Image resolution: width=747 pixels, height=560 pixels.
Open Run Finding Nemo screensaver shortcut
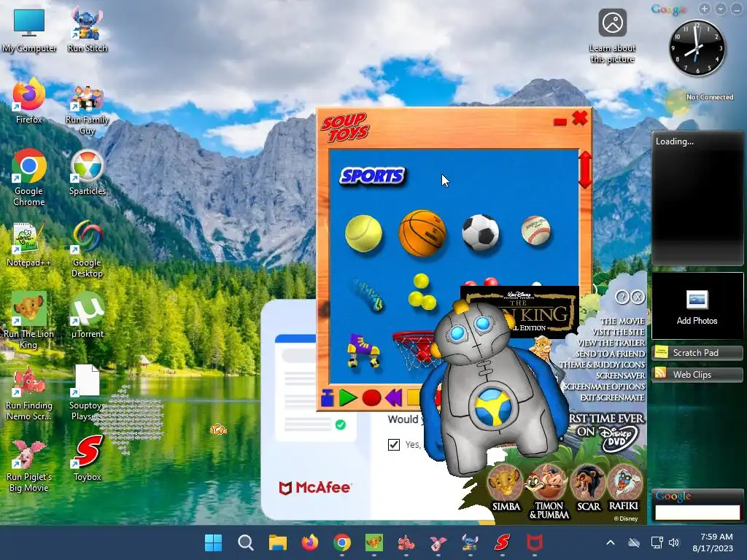[x=28, y=392]
